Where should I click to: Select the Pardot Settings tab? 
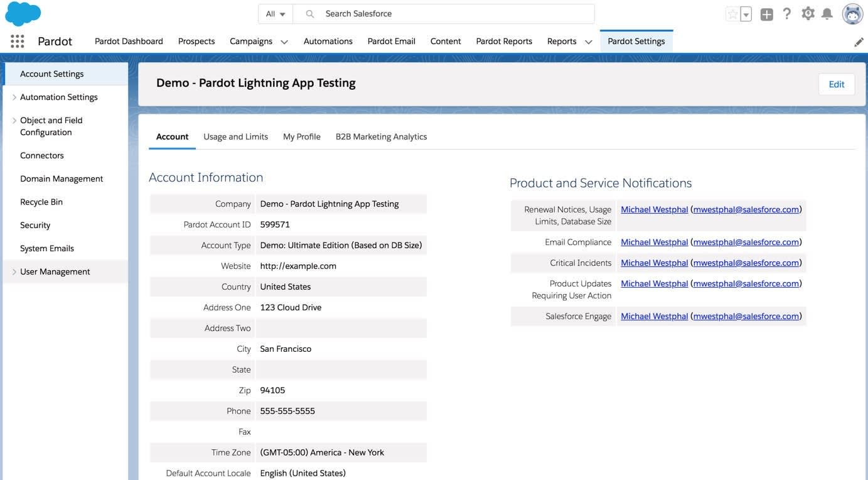click(636, 41)
